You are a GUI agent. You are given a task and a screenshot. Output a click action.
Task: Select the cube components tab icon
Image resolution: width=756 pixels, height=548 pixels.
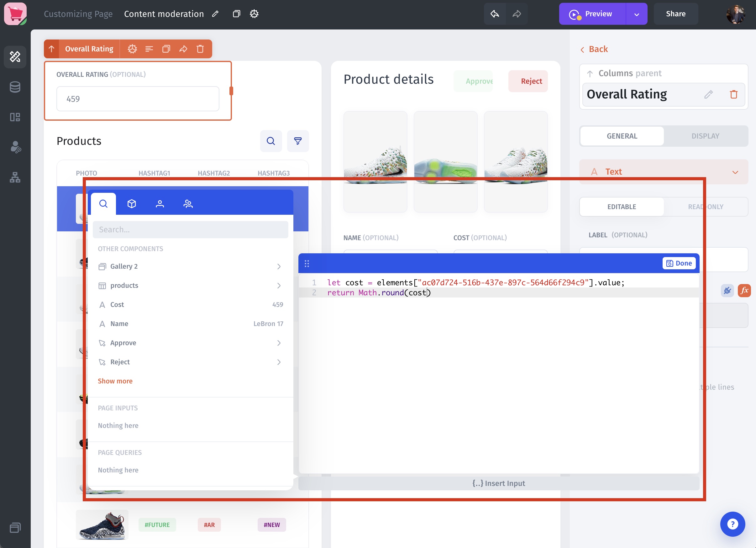tap(132, 204)
